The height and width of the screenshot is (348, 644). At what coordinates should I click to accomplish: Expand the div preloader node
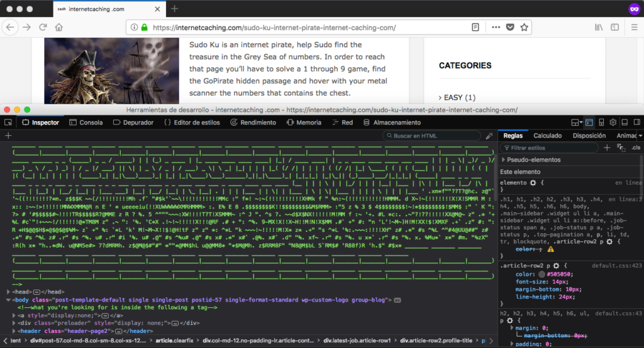(x=14, y=323)
